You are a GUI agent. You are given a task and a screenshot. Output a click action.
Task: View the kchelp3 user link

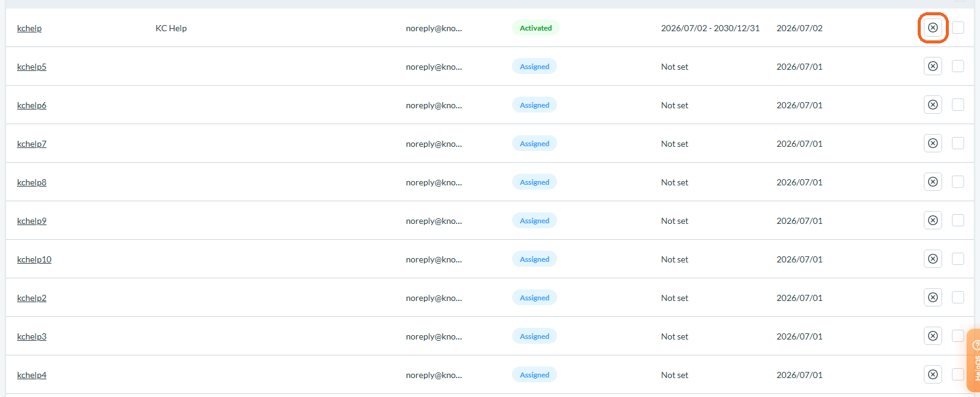(32, 336)
